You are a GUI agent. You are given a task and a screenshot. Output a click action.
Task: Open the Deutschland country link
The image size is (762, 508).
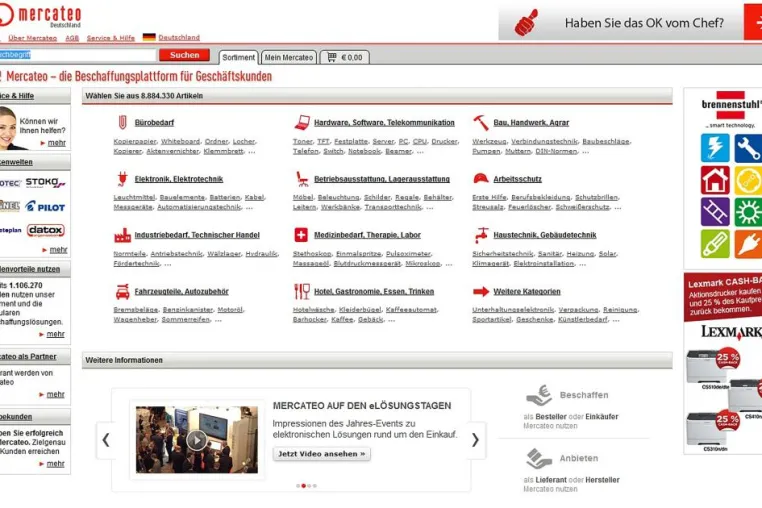[179, 37]
